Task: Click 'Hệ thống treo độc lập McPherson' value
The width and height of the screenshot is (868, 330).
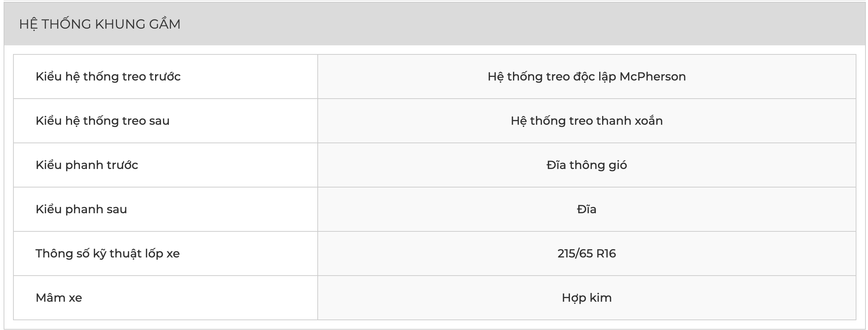Action: (587, 77)
